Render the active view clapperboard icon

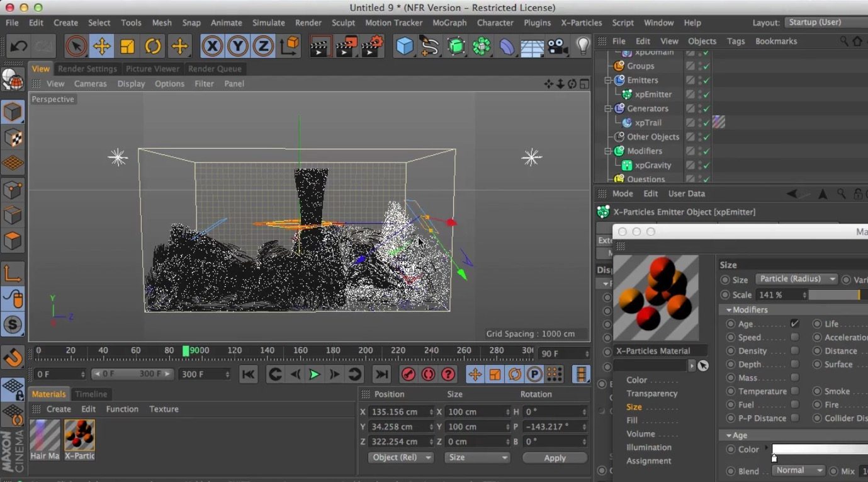320,46
